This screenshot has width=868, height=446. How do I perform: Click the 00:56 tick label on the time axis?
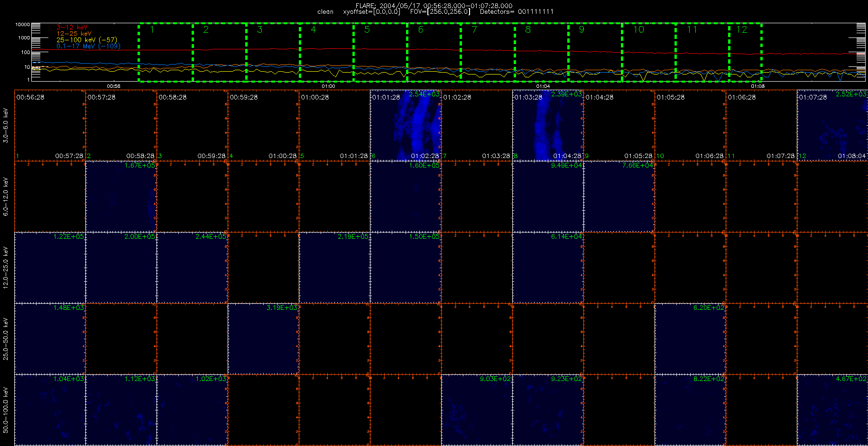[x=113, y=86]
